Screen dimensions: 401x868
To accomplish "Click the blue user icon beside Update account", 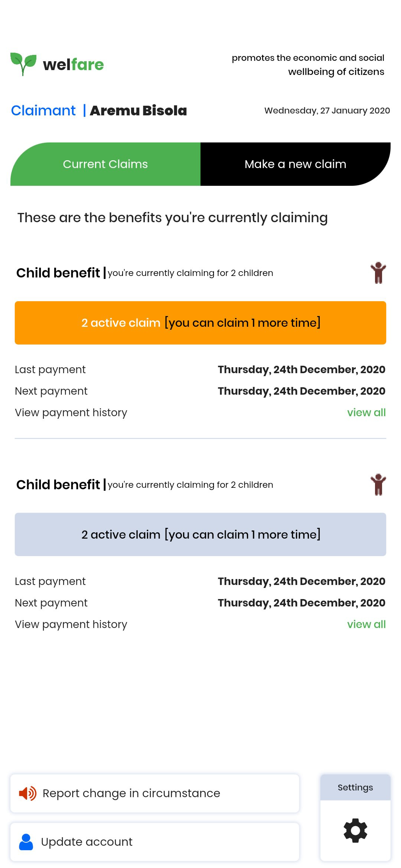I will point(26,842).
